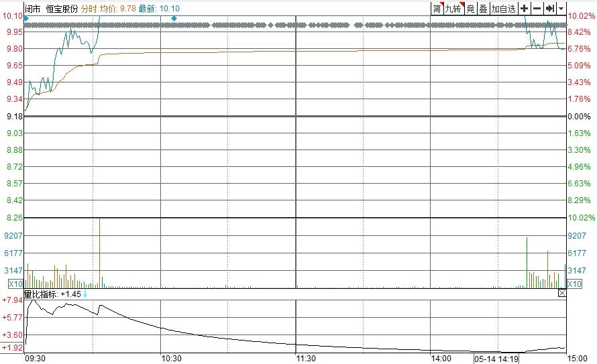Viewport: 597px width, 364px height.
Task: Click the 分时 label in header
Action: point(89,9)
